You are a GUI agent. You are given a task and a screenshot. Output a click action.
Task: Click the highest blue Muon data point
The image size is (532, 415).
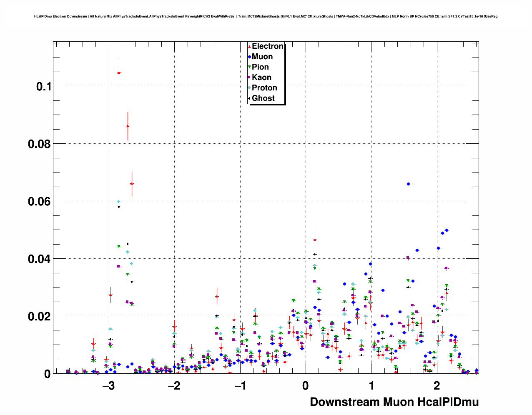pyautogui.click(x=408, y=184)
